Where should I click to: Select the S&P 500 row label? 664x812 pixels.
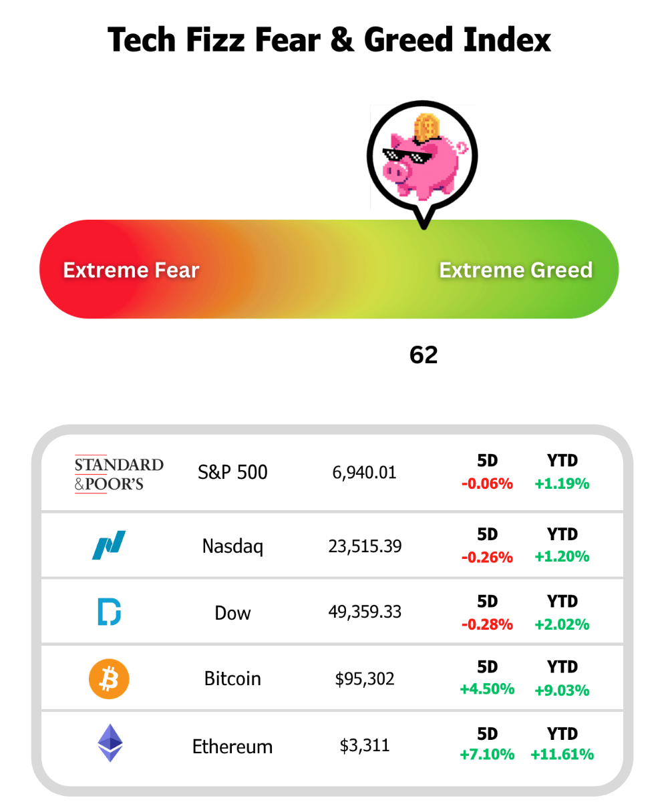[x=232, y=473]
